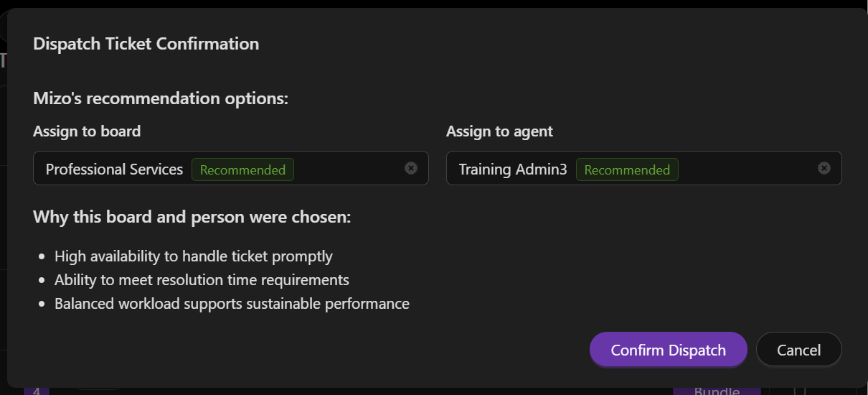Click the Recommended badge beside Professional Services
868x395 pixels.
click(x=242, y=169)
